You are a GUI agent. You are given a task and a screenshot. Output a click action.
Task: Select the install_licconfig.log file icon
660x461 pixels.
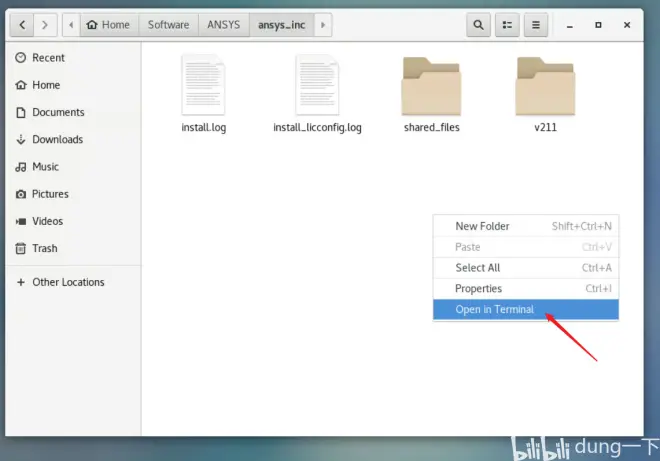click(317, 85)
